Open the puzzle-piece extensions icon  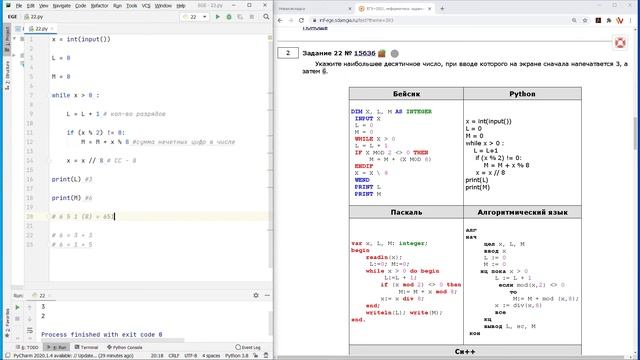pyautogui.click(x=609, y=20)
